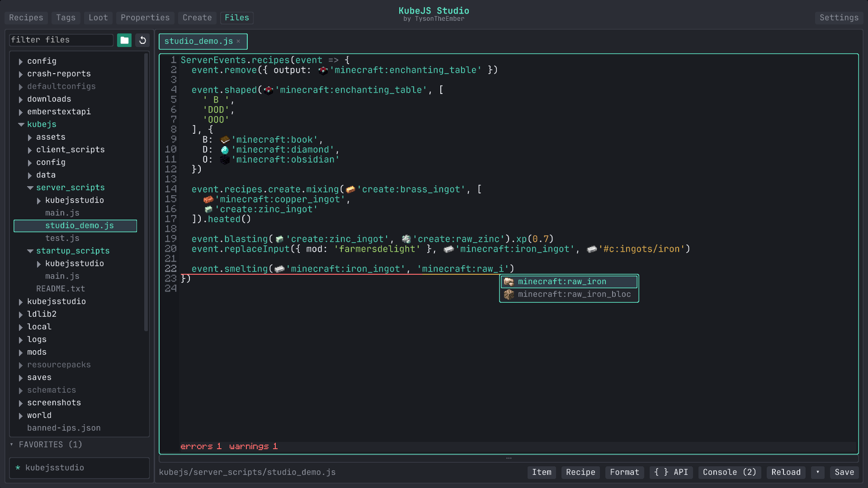
Task: Switch to the Files tab
Action: click(237, 18)
